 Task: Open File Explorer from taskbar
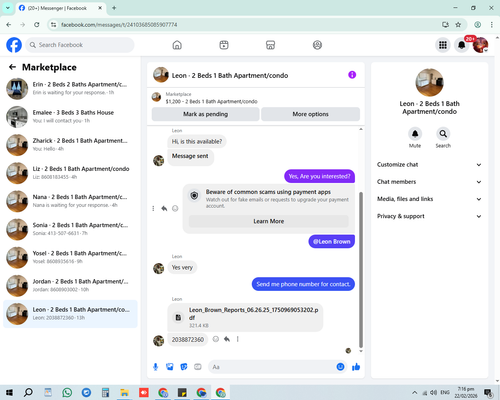(124, 393)
